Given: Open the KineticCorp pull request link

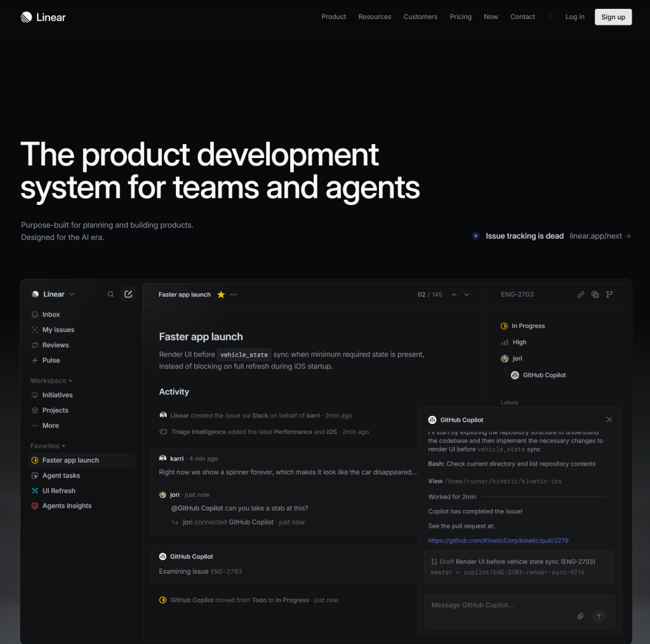Looking at the screenshot, I should [498, 541].
